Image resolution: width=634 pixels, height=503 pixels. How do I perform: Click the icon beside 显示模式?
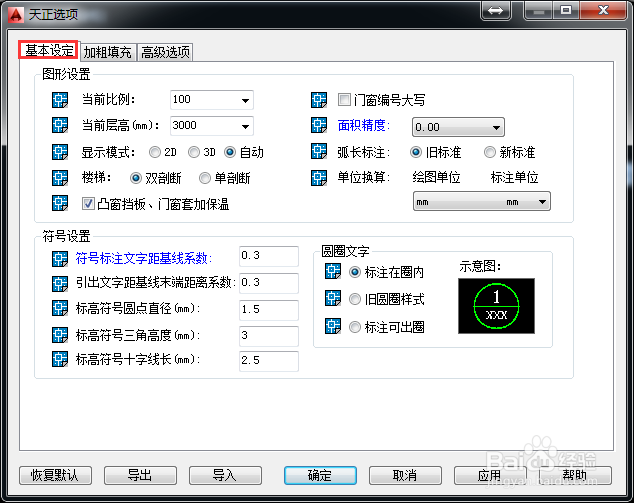[60, 152]
